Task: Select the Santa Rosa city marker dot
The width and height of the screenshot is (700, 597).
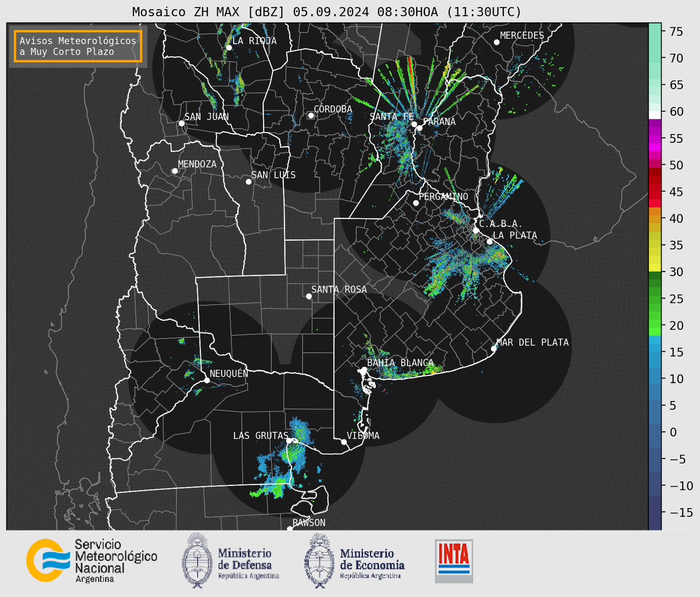Action: click(309, 296)
